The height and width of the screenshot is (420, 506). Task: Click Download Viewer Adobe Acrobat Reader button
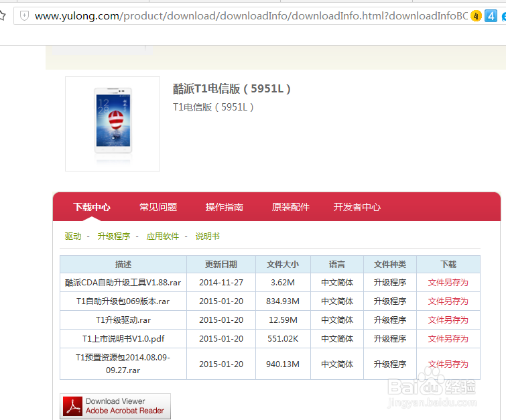click(x=115, y=406)
